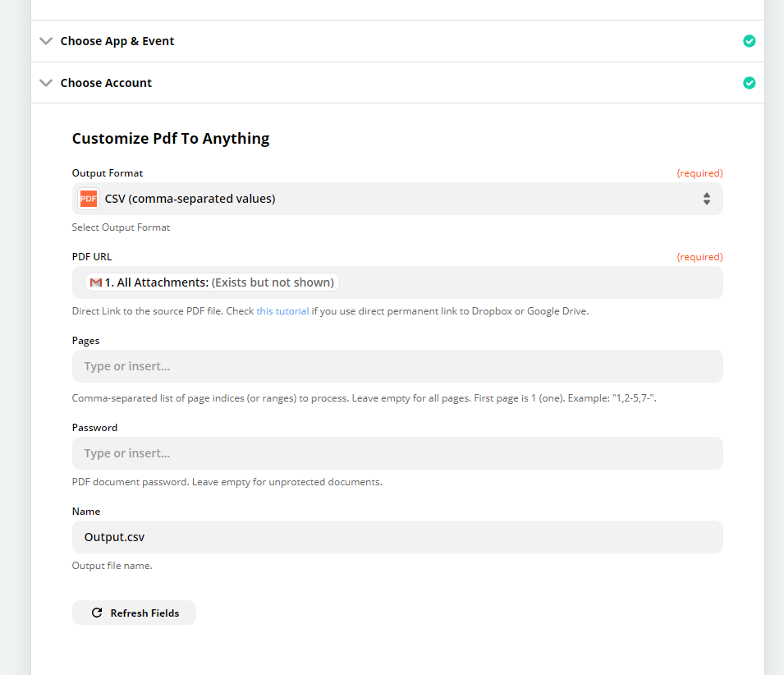
Task: Click the Output Format label
Action: tap(108, 173)
